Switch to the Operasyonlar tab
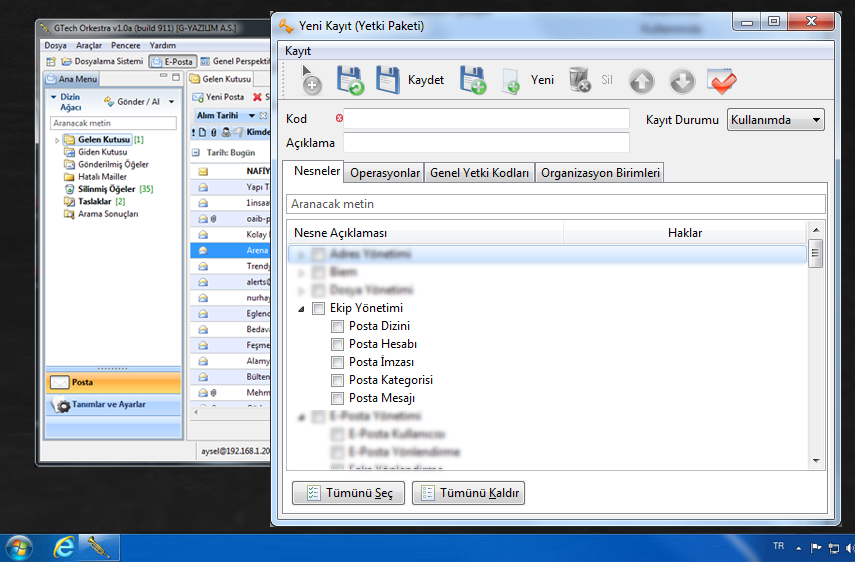The image size is (855, 562). 385,173
